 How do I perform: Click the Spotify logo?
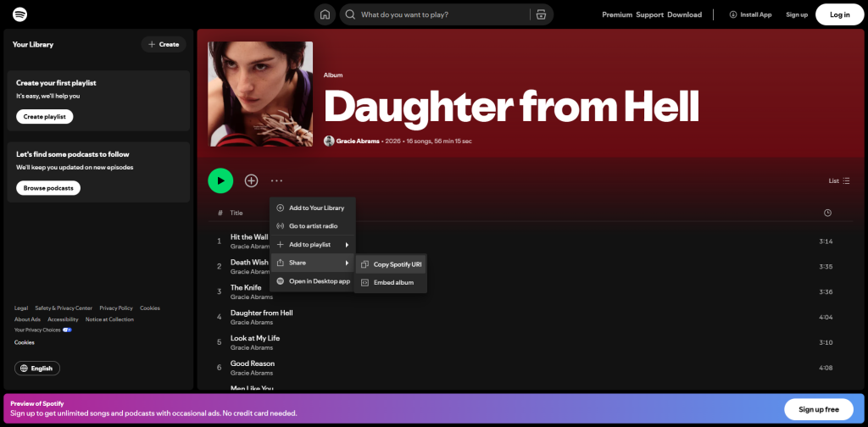[20, 14]
